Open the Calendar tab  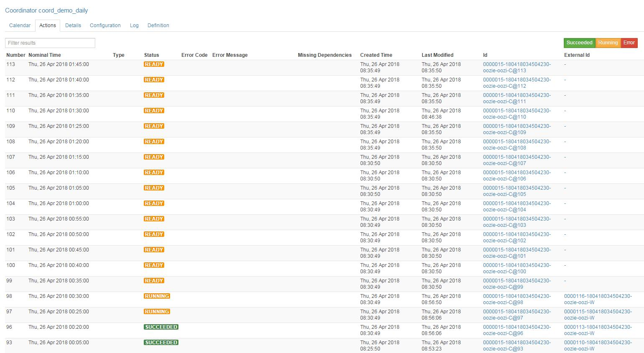click(x=20, y=25)
